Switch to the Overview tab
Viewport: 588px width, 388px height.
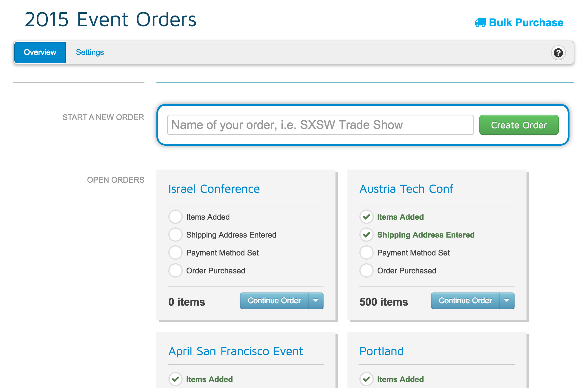[40, 53]
